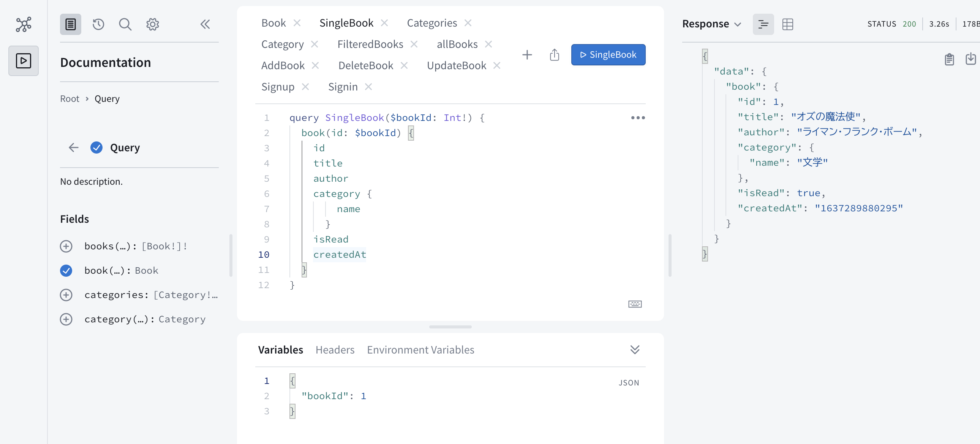Select the Environment Variables tab

pyautogui.click(x=420, y=350)
